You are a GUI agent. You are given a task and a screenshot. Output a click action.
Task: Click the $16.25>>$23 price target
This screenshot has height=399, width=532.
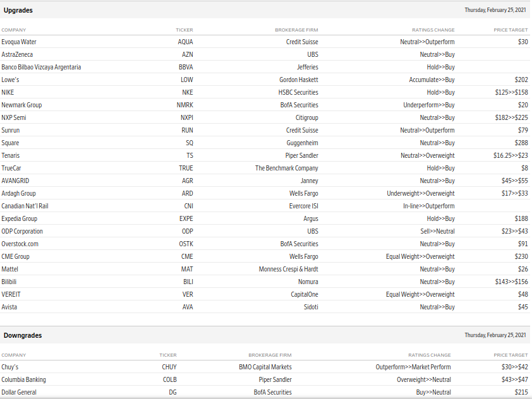[x=511, y=155]
